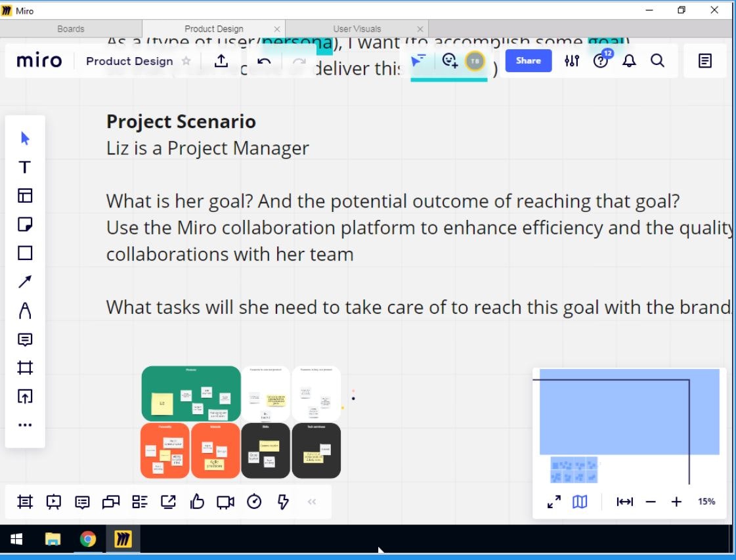Screen dimensions: 736x560
Task: Open the Reactions emoji icon
Action: pyautogui.click(x=450, y=60)
